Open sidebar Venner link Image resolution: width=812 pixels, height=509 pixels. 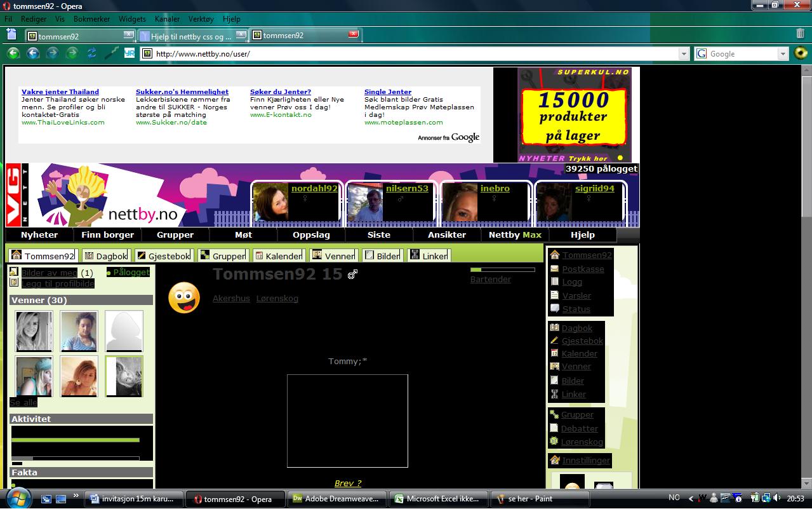pyautogui.click(x=576, y=367)
